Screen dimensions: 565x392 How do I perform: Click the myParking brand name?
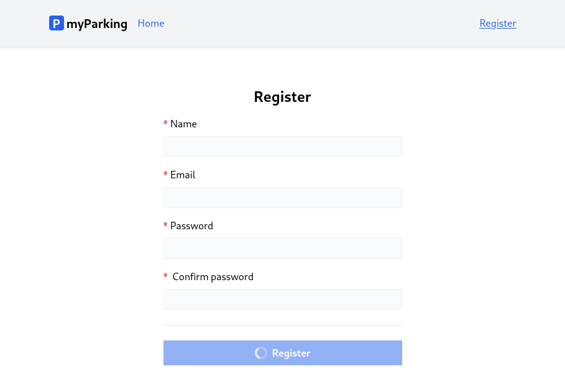pos(97,24)
